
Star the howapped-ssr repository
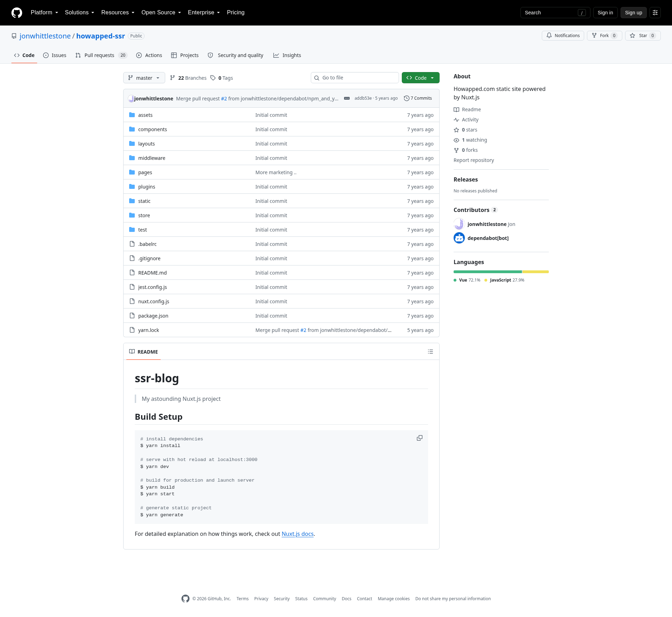(x=643, y=36)
